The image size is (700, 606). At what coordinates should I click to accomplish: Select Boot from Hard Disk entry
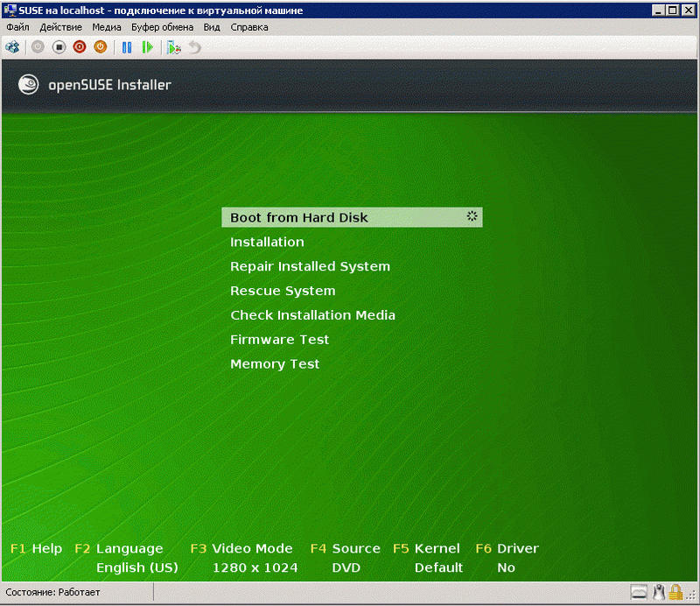352,217
